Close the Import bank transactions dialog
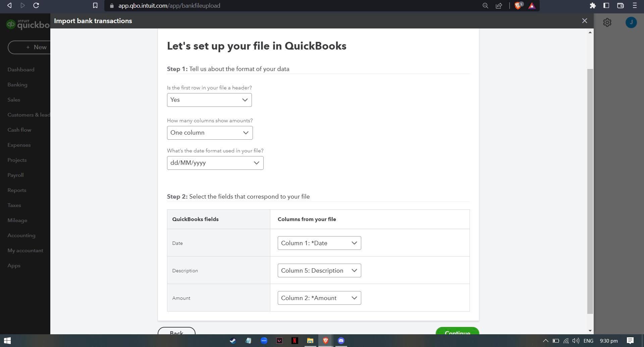This screenshot has height=347, width=644. [x=585, y=21]
